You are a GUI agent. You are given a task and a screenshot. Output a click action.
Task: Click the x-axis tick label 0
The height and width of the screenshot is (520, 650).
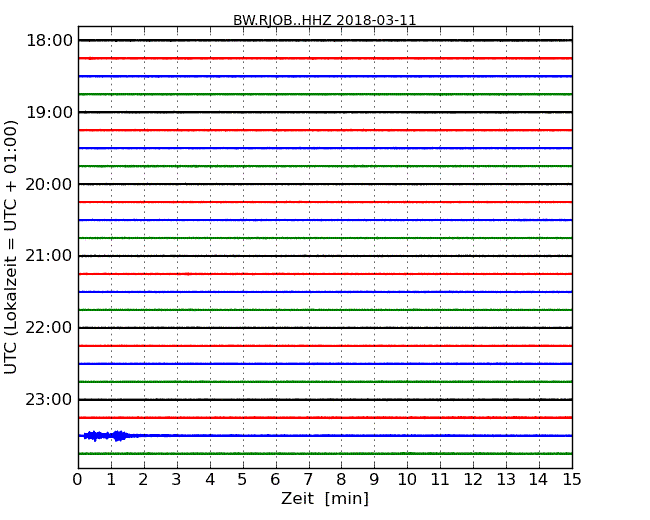[x=78, y=480]
